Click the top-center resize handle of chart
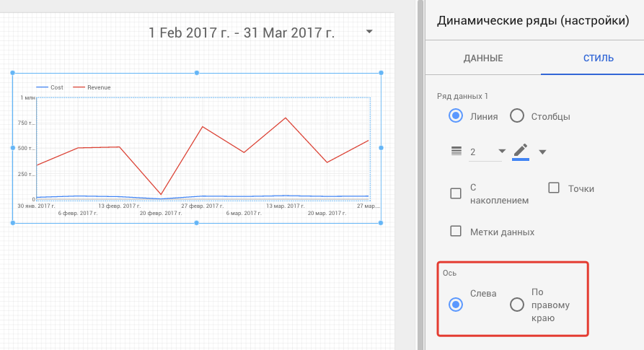Screen dimensions: 644x350 tap(197, 73)
